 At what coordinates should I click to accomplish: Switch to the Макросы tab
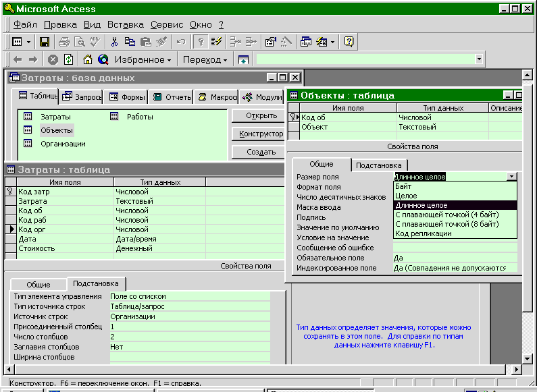coord(217,97)
